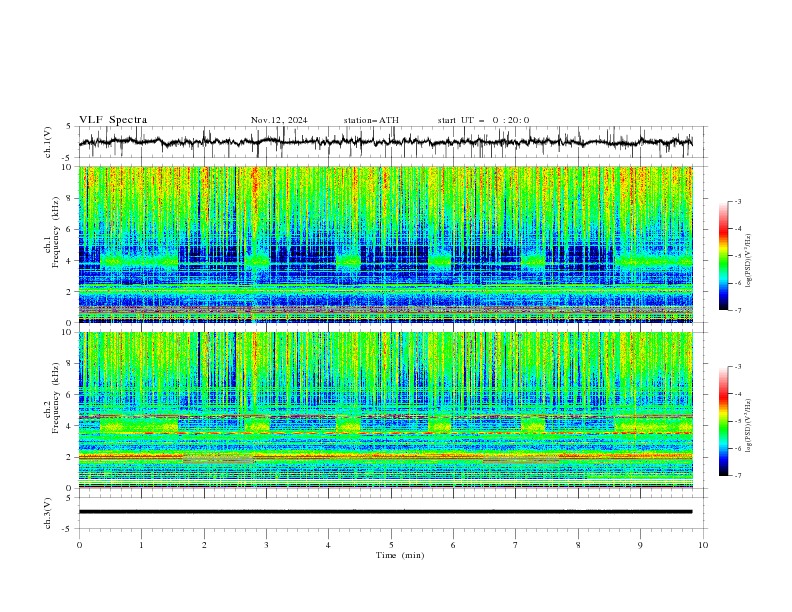Click the '0' tick on the time axis
This screenshot has width=792, height=612.
tap(79, 545)
